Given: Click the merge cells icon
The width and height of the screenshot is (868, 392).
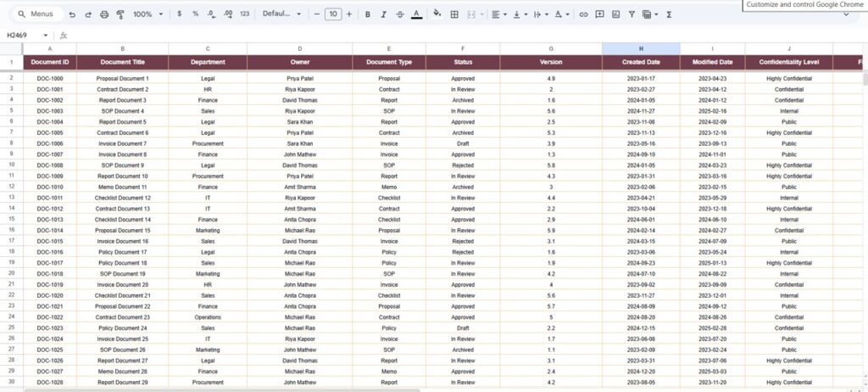Looking at the screenshot, I should point(471,14).
